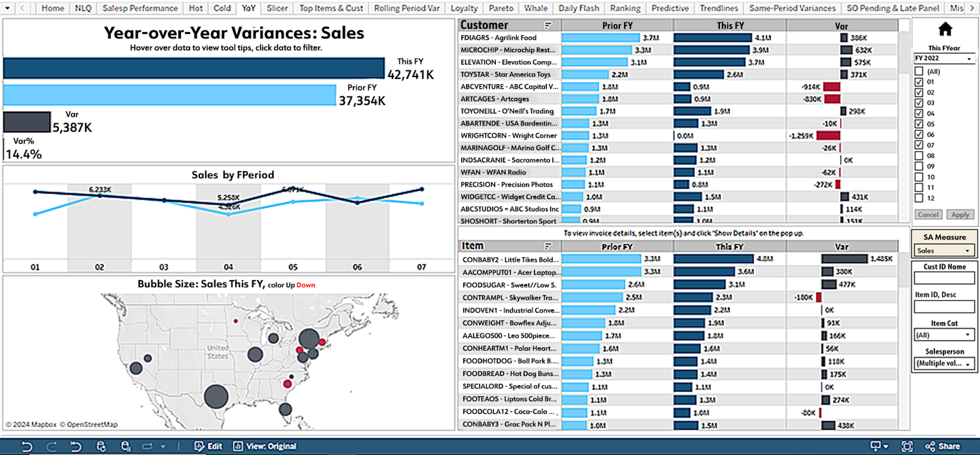The width and height of the screenshot is (980, 455).
Task: Click the Apply button
Action: point(960,215)
